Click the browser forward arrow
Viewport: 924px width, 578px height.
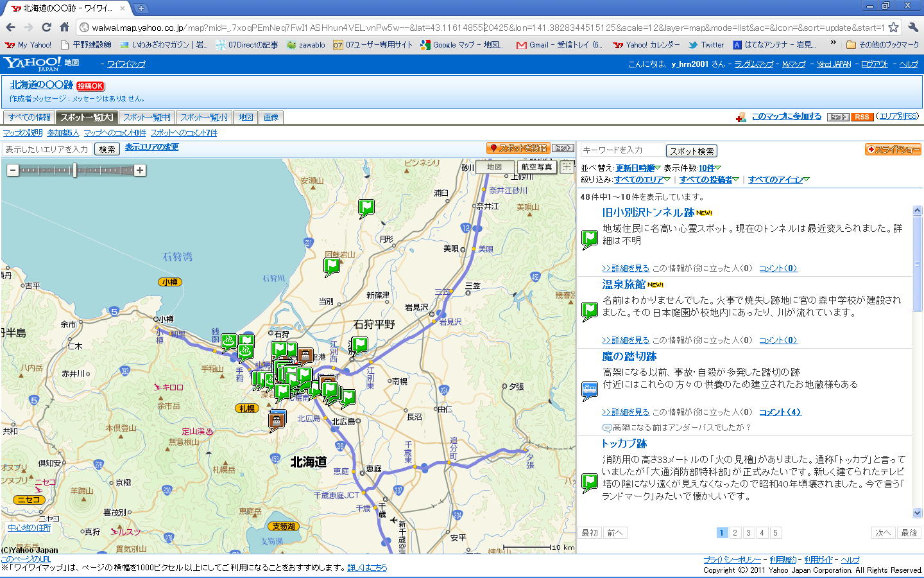click(x=28, y=27)
